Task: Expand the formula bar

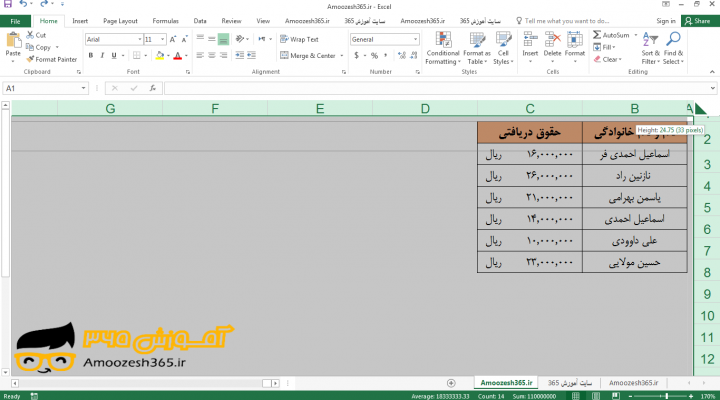Action: click(x=712, y=88)
